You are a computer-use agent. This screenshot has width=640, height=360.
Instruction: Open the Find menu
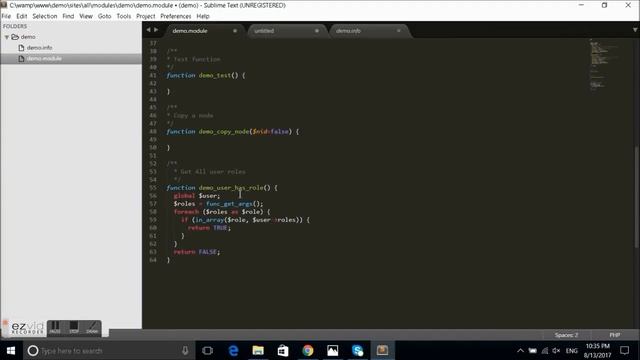point(68,16)
